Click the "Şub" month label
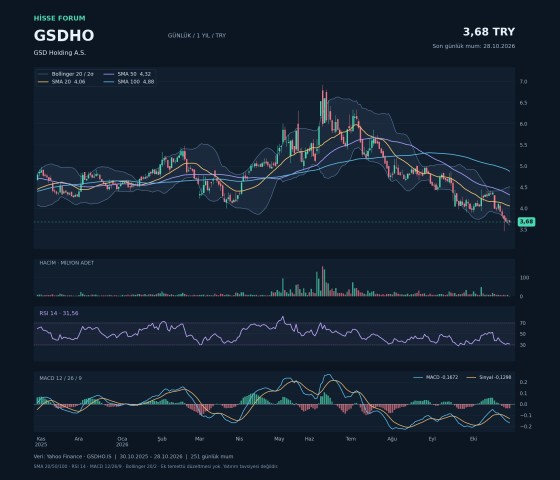The height and width of the screenshot is (480, 560). tap(162, 439)
